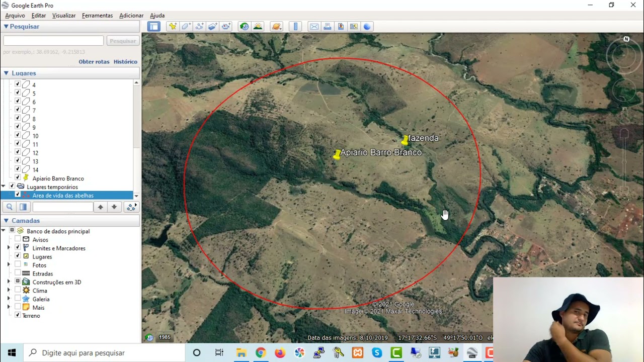The height and width of the screenshot is (362, 644).
Task: Click the 1985 historical imagery indicator
Action: (165, 337)
